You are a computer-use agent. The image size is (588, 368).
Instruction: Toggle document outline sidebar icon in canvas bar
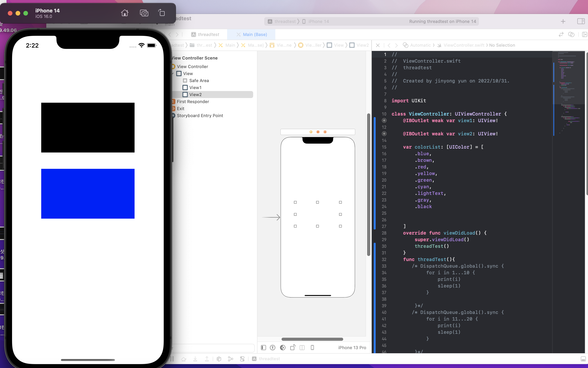[x=263, y=348]
